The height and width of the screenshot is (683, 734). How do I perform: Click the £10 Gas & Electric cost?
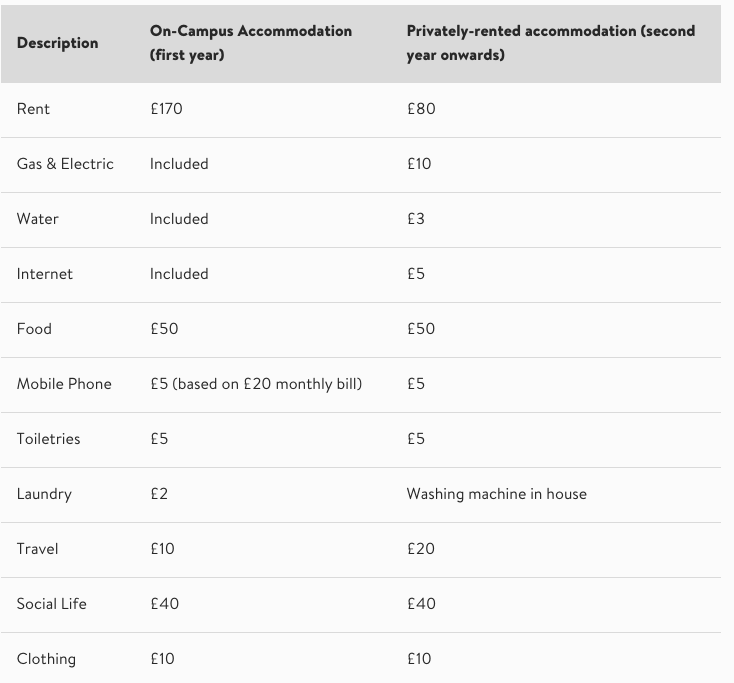[419, 164]
